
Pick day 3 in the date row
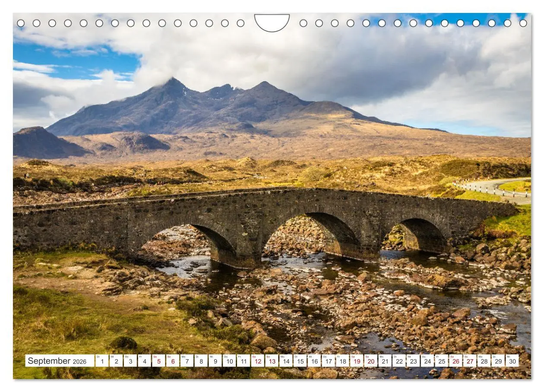(130, 361)
